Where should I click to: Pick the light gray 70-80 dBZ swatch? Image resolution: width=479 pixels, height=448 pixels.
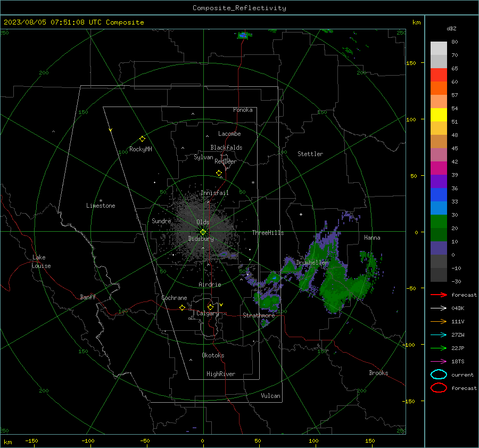(439, 48)
